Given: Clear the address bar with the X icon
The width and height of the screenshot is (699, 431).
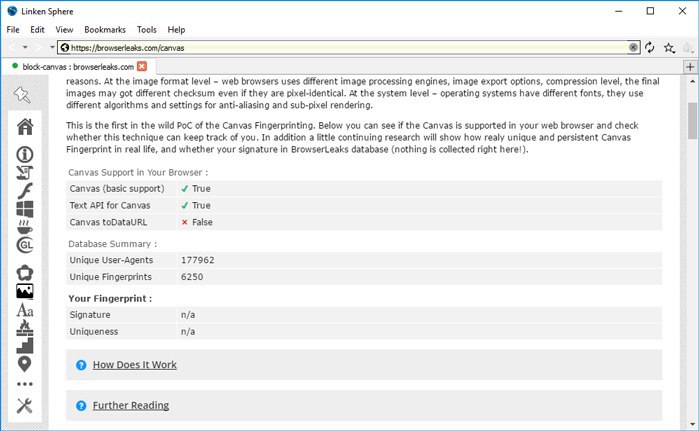Looking at the screenshot, I should click(x=633, y=47).
